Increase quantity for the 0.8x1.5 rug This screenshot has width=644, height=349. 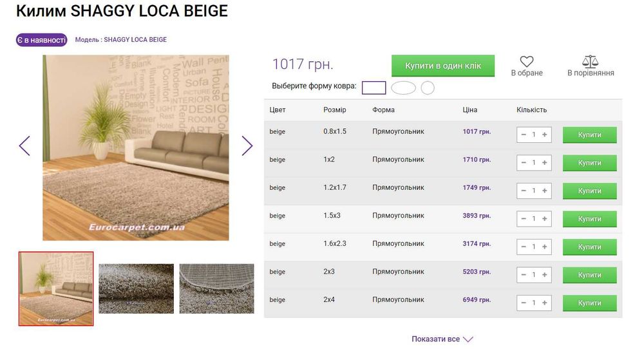coord(545,135)
